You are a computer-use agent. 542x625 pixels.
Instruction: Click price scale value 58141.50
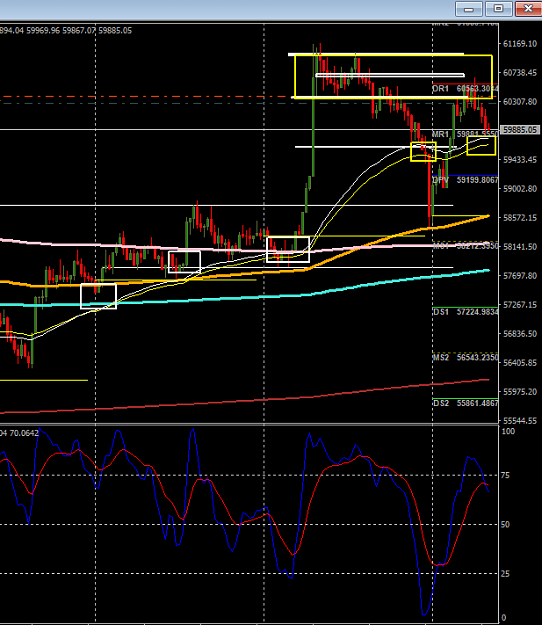point(520,247)
